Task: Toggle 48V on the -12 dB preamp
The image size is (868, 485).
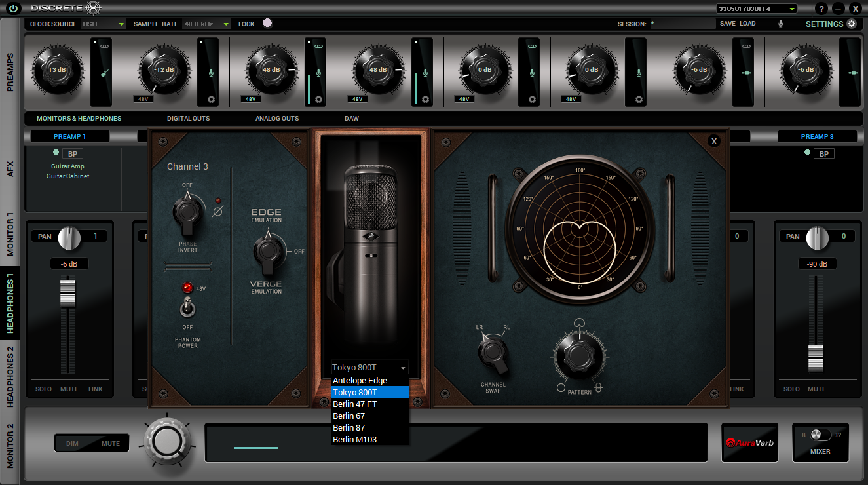Action: point(142,99)
